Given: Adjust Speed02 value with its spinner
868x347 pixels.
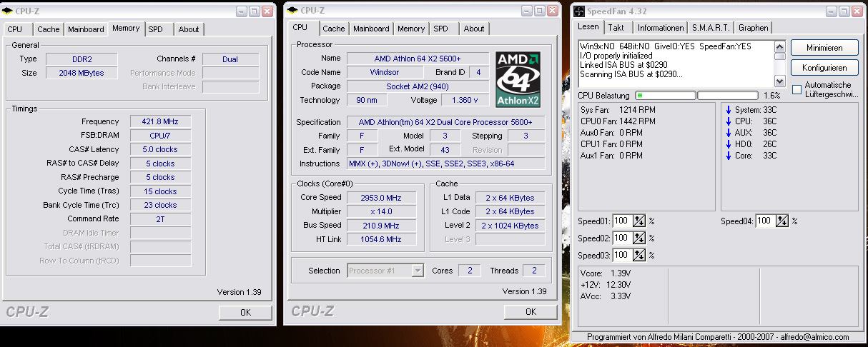Looking at the screenshot, I should click(x=639, y=238).
